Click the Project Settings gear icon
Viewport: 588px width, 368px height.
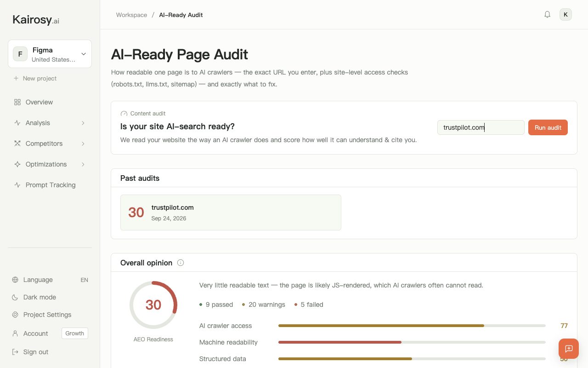pos(15,315)
